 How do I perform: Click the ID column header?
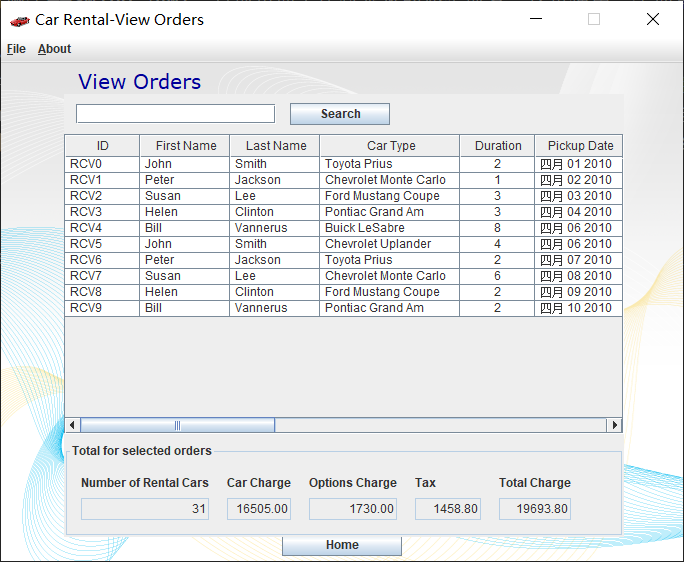coord(102,146)
